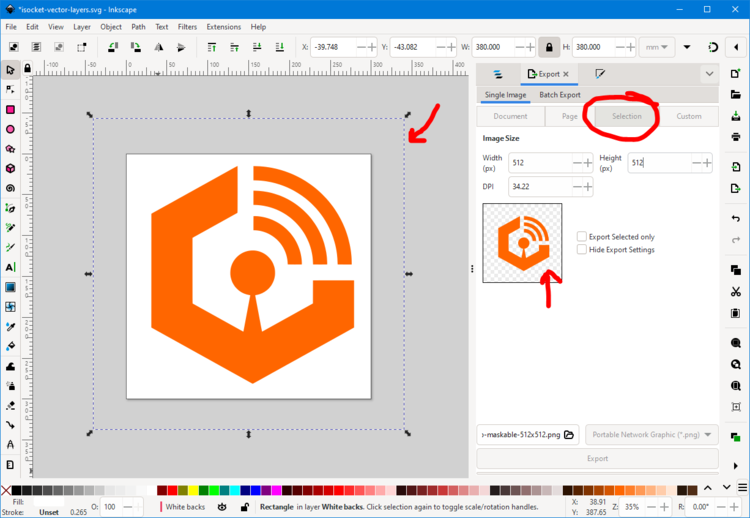Select the Dropper color picker tool

coord(10,327)
